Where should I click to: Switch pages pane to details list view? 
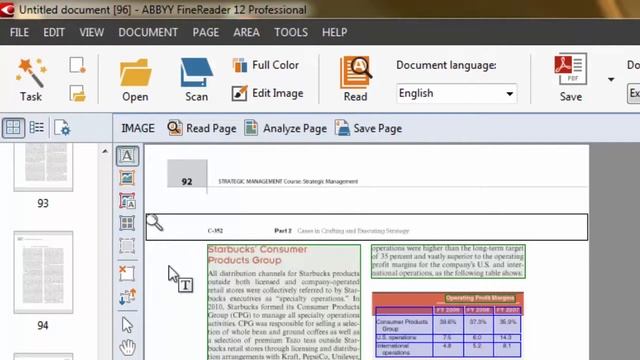37,128
